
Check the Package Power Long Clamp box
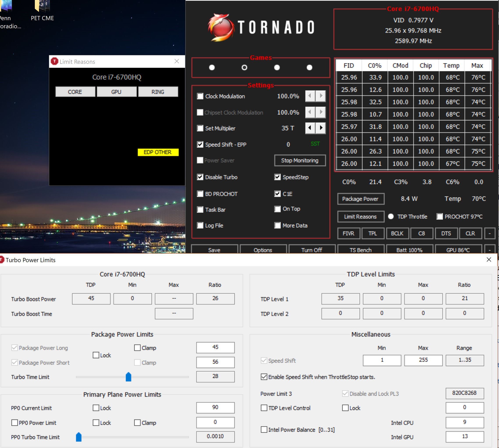[138, 348]
